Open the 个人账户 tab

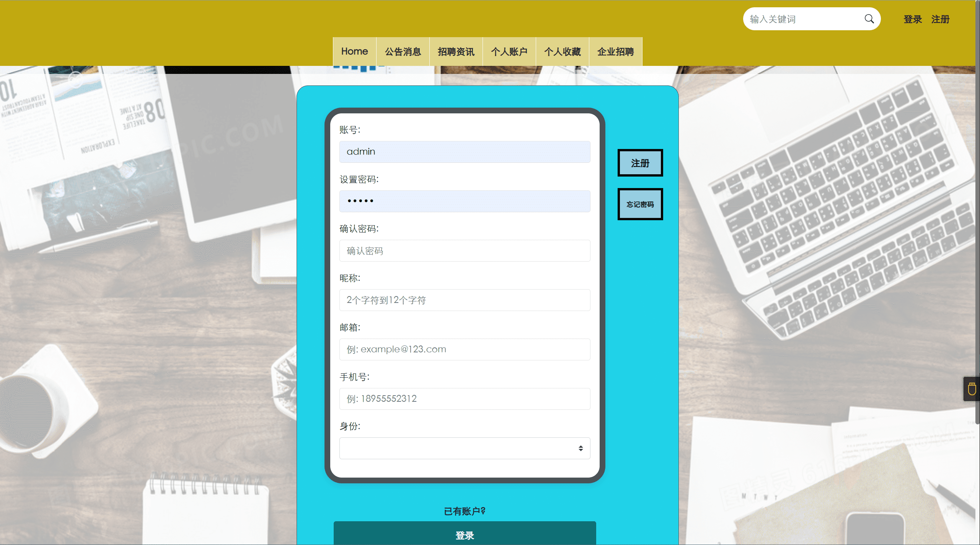pyautogui.click(x=509, y=51)
